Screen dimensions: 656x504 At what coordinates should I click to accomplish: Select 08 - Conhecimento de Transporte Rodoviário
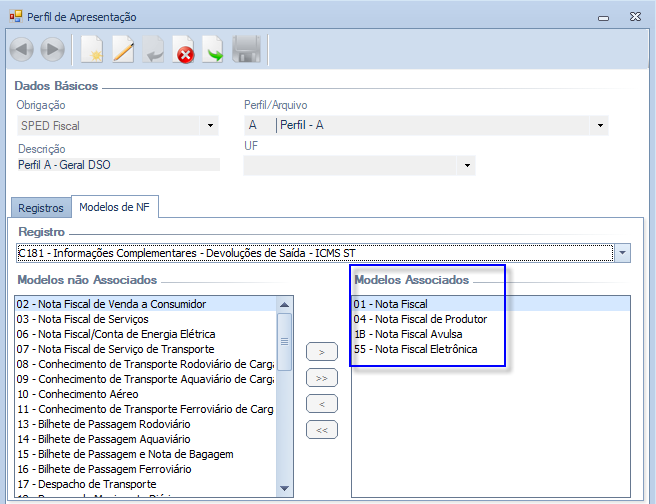click(145, 364)
